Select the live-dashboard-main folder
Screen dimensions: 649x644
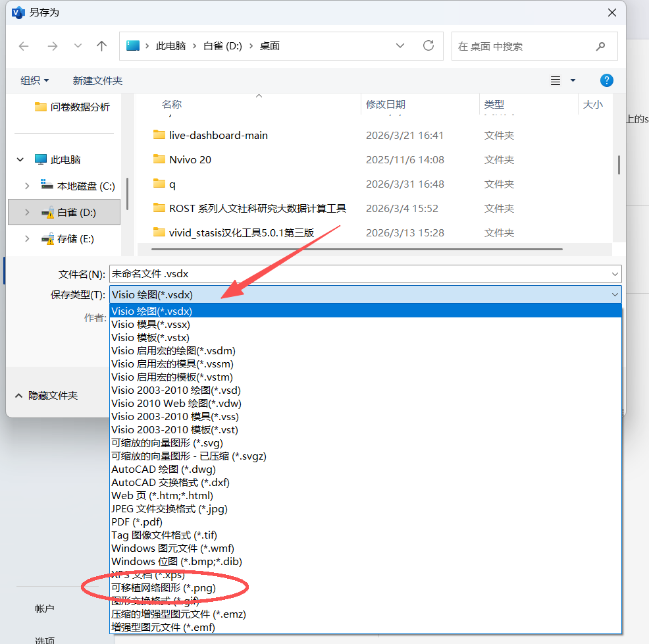[218, 135]
